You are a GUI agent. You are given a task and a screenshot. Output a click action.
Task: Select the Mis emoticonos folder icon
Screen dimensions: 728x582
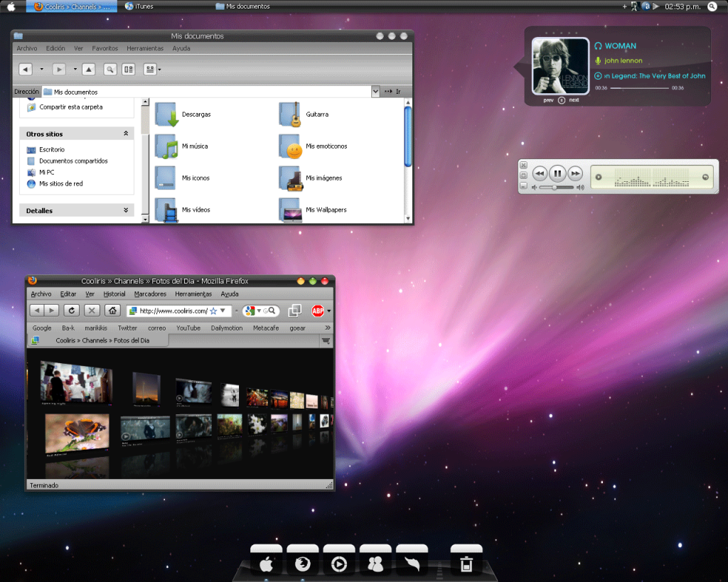point(291,146)
